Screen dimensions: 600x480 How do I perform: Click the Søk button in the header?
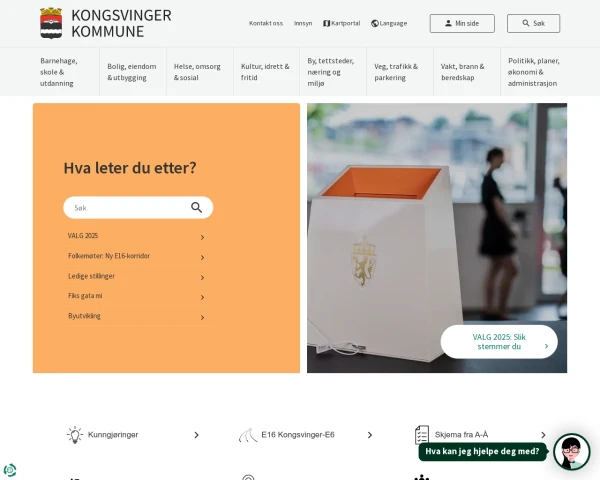coord(533,23)
